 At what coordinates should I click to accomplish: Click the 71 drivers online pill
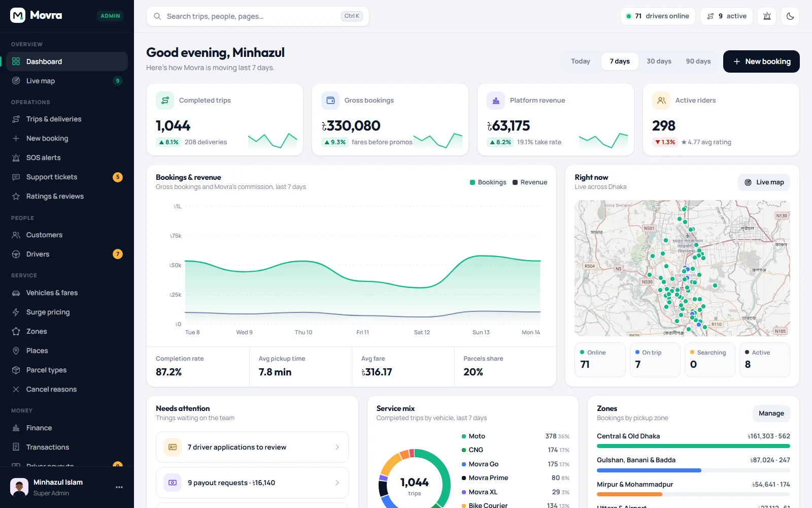(x=658, y=16)
